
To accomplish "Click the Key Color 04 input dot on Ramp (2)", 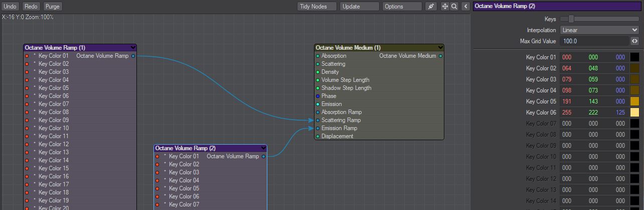I will pos(157,180).
